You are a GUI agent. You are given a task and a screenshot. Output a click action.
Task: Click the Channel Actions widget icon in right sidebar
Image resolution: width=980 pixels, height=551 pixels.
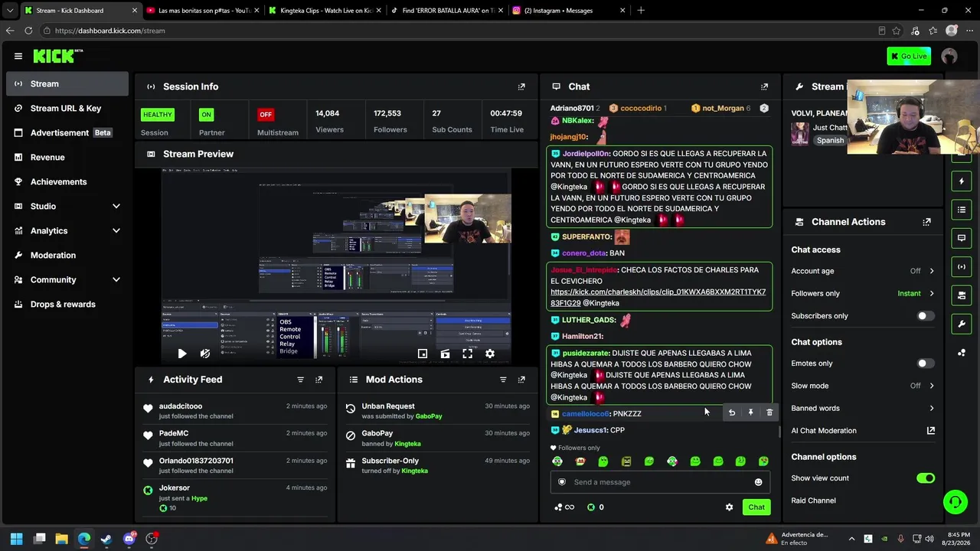[x=962, y=295]
